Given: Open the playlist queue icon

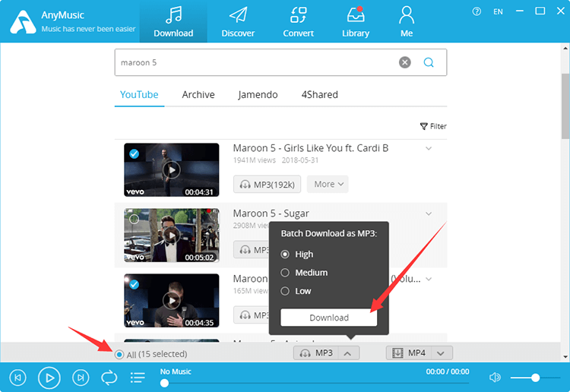Looking at the screenshot, I should click(138, 378).
